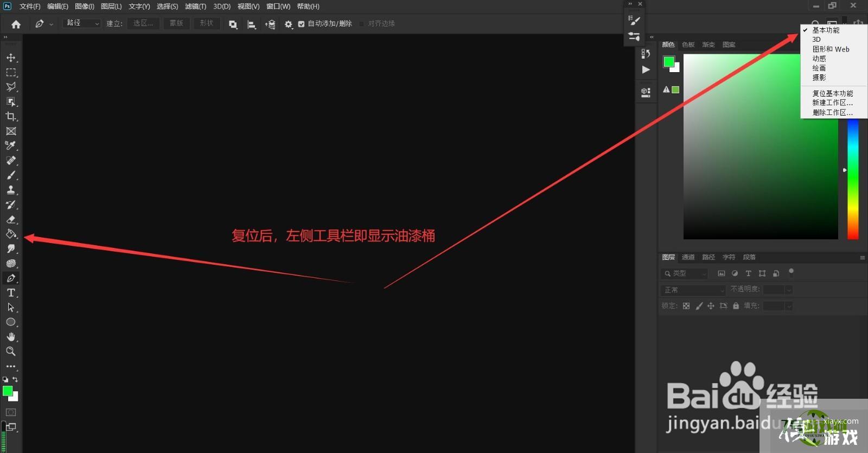Toggle 自动添加/删除 checkbox
Image resolution: width=868 pixels, height=453 pixels.
coord(302,24)
